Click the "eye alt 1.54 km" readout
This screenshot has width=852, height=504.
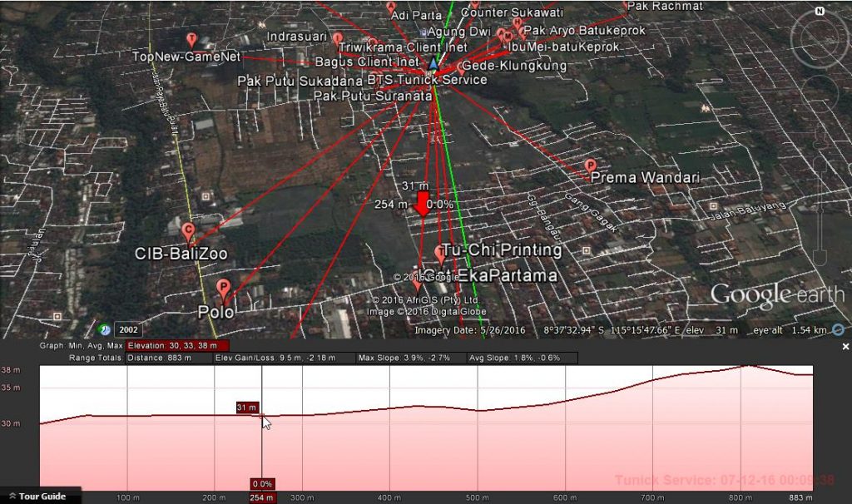[790, 330]
